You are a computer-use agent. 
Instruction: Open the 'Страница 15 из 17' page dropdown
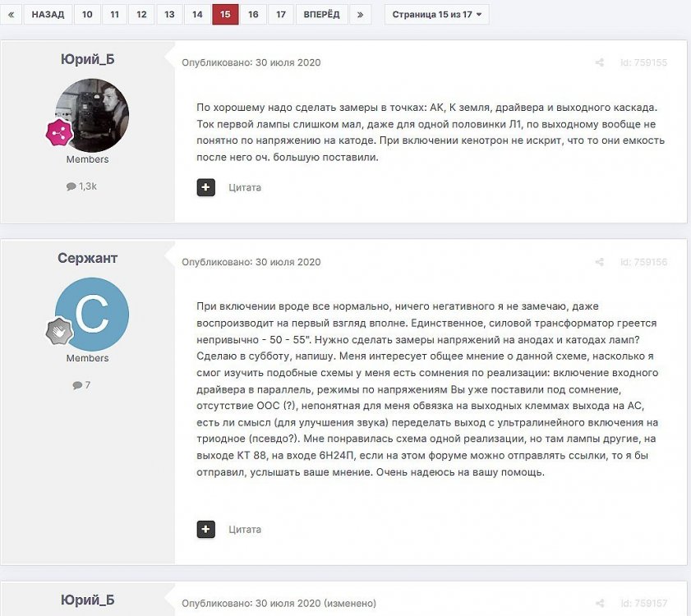pyautogui.click(x=436, y=15)
